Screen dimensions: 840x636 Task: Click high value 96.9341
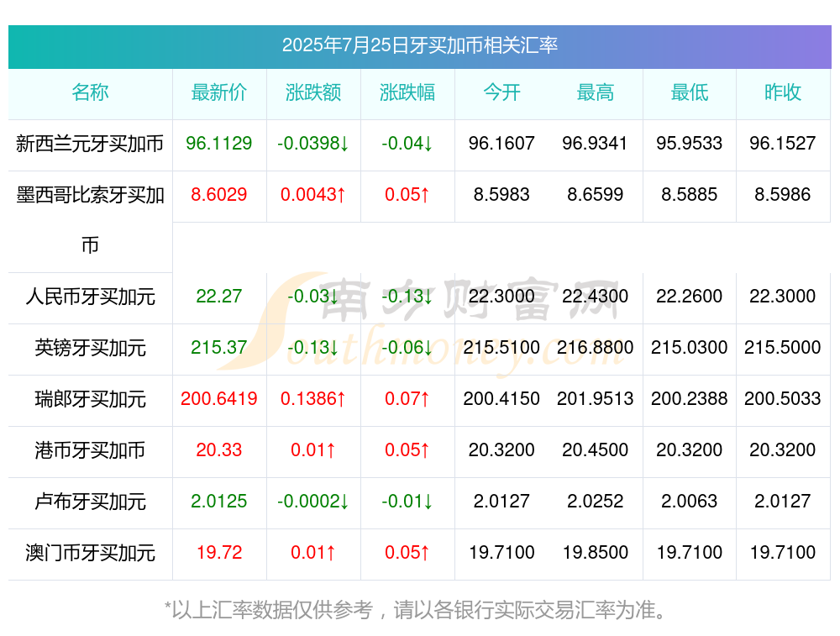tap(596, 143)
